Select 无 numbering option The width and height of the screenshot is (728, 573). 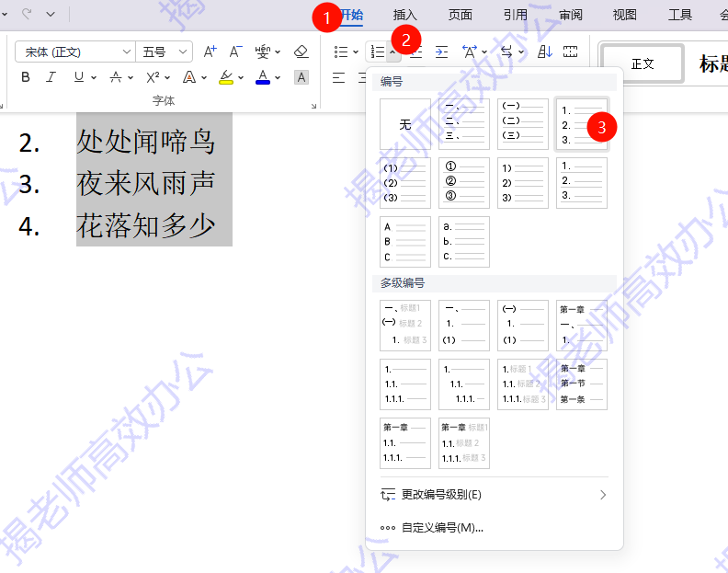pyautogui.click(x=405, y=124)
